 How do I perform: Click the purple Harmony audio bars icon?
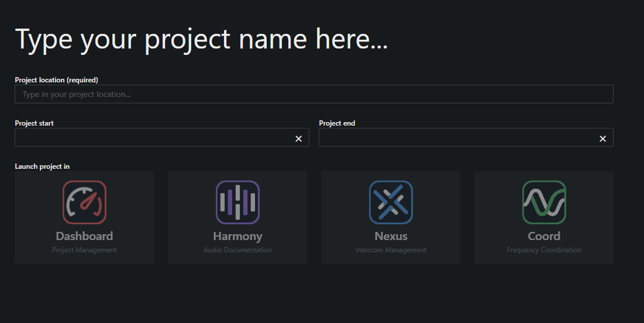(237, 202)
